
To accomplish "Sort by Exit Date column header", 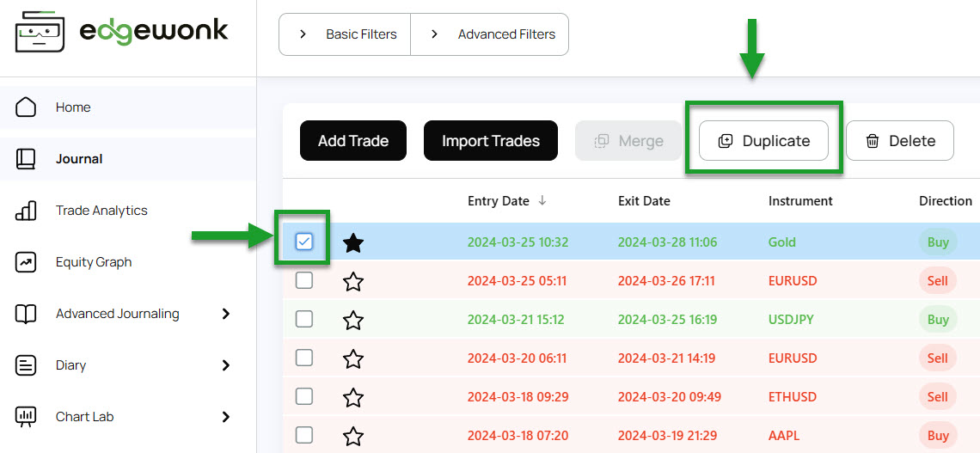I will point(644,200).
